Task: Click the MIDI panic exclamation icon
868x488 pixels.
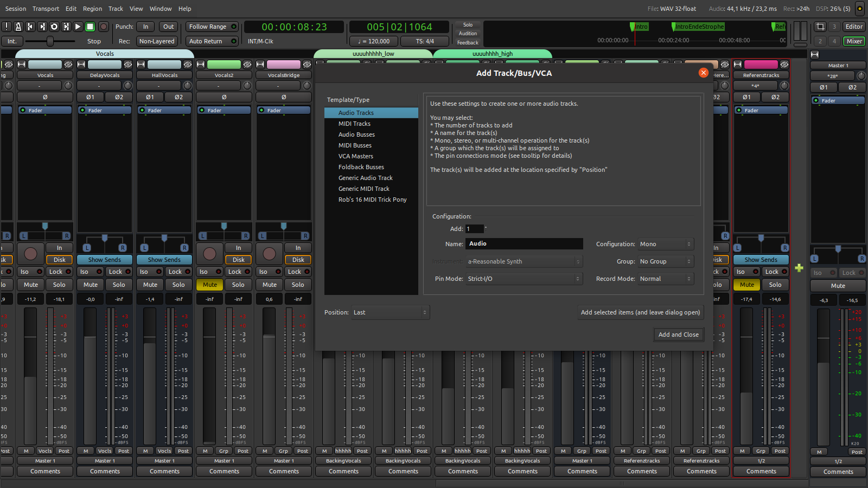Action: 6,27
